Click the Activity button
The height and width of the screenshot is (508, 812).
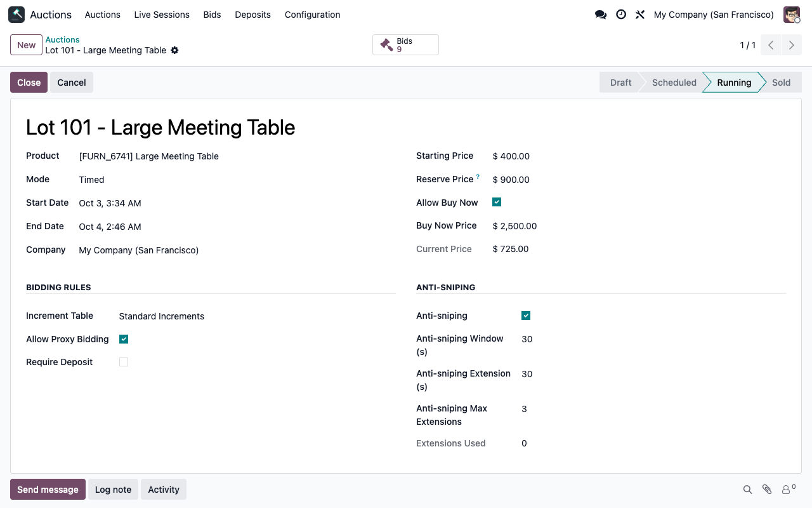click(x=164, y=490)
